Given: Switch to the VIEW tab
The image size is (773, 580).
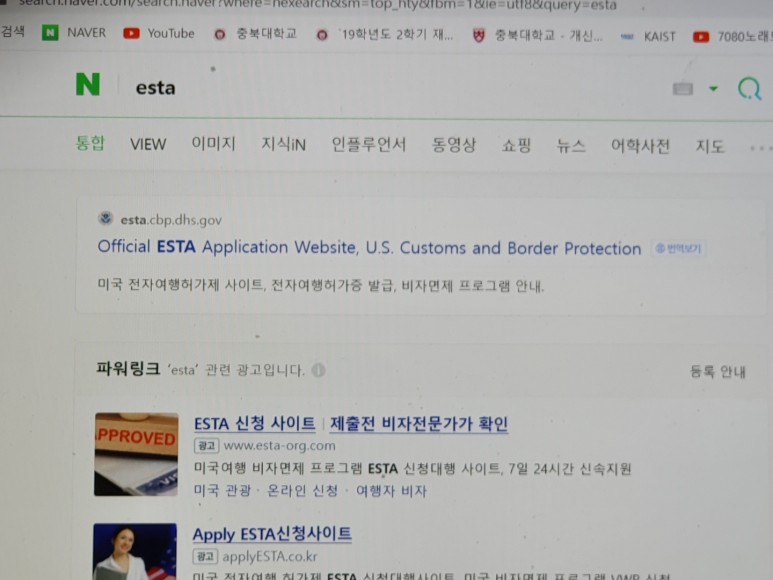Looking at the screenshot, I should [148, 144].
